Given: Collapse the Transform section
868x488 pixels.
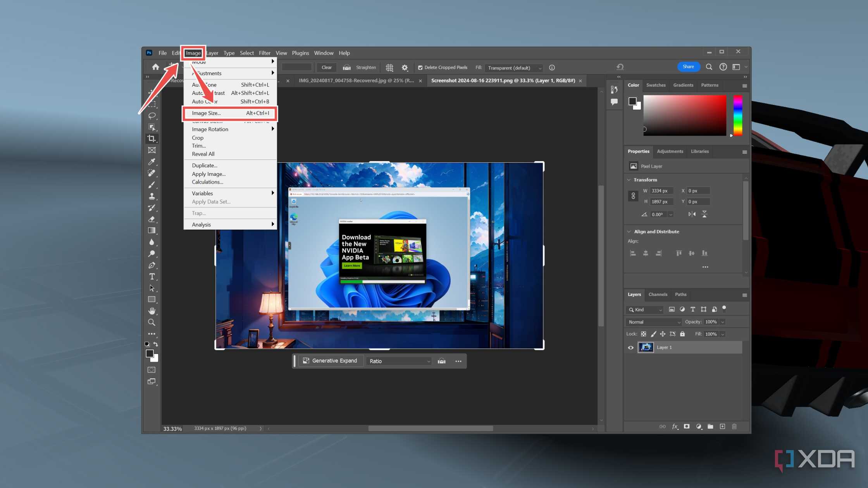Looking at the screenshot, I should [629, 180].
